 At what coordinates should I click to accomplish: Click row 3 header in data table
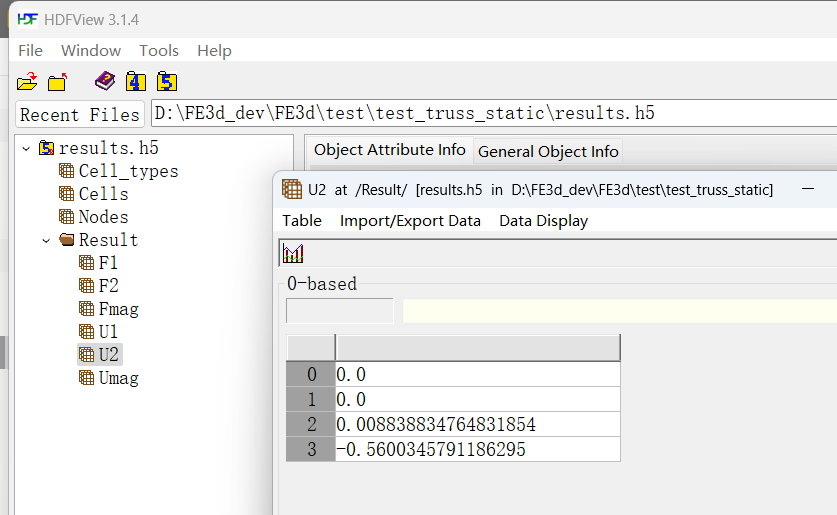311,450
